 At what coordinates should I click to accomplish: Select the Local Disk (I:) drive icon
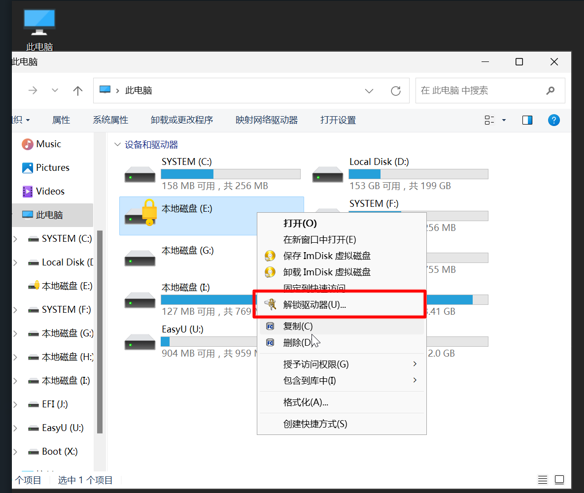140,300
